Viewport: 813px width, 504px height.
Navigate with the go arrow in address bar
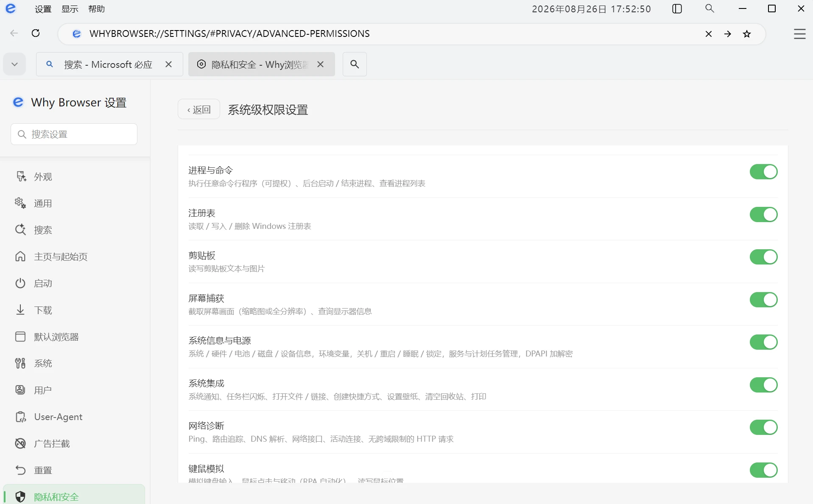pos(728,34)
